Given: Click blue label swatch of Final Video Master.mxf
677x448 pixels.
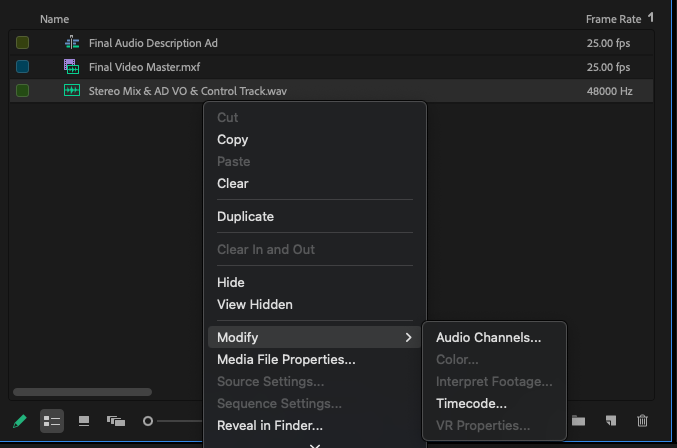Looking at the screenshot, I should pyautogui.click(x=22, y=67).
